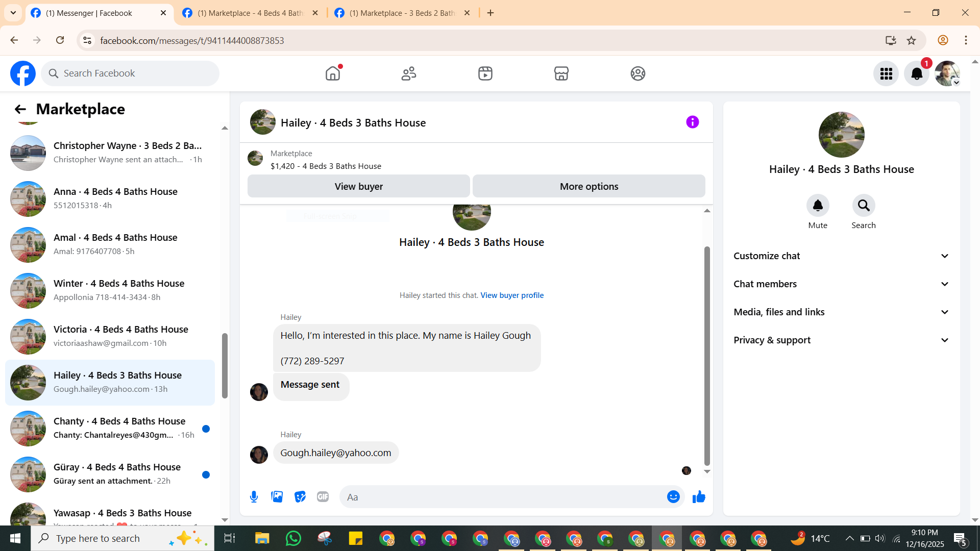980x551 pixels.
Task: Expand Chat members section
Action: (x=842, y=284)
